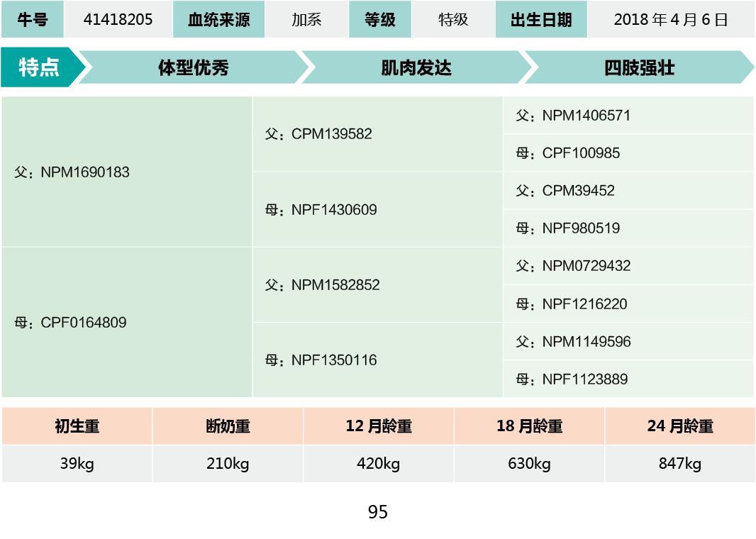The height and width of the screenshot is (539, 756).
Task: Select the 体型优秀 chevron banner
Action: [193, 68]
